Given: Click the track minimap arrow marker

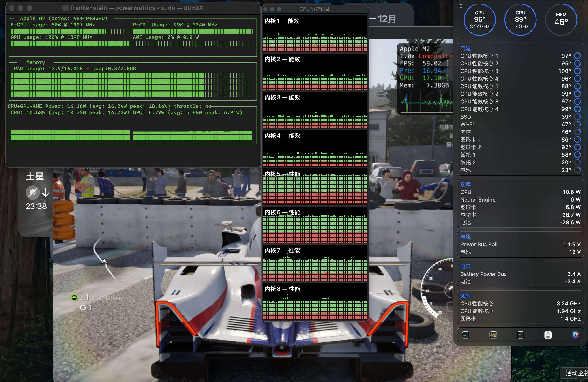Looking at the screenshot, I should pos(104,261).
